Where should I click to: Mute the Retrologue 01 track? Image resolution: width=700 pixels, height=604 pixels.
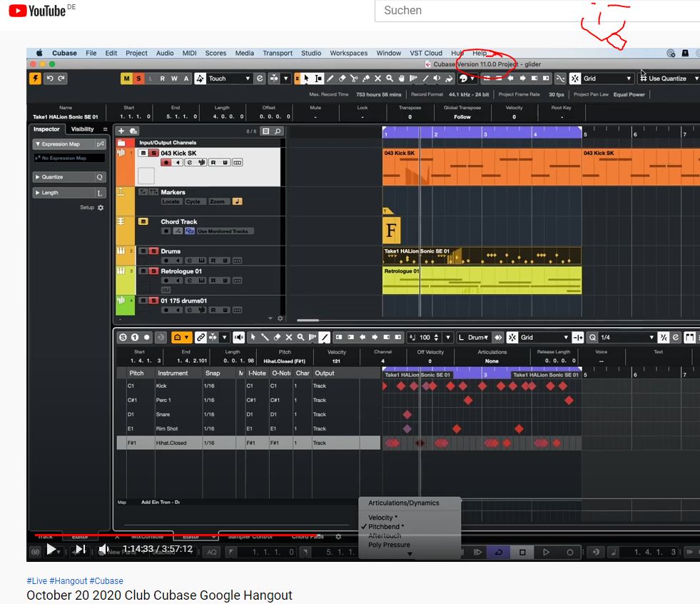tap(143, 271)
